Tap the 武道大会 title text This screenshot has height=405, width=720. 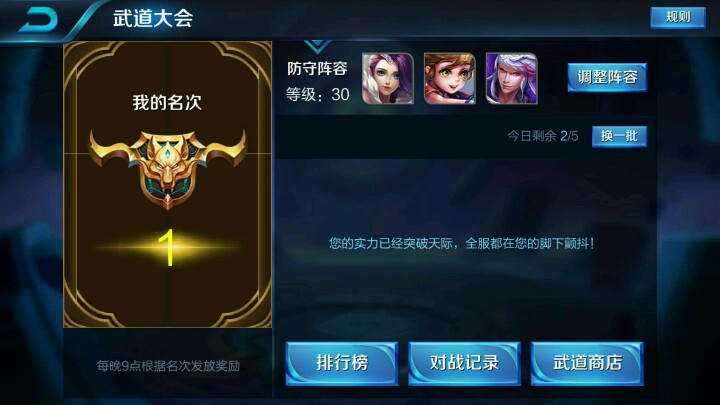[x=153, y=18]
